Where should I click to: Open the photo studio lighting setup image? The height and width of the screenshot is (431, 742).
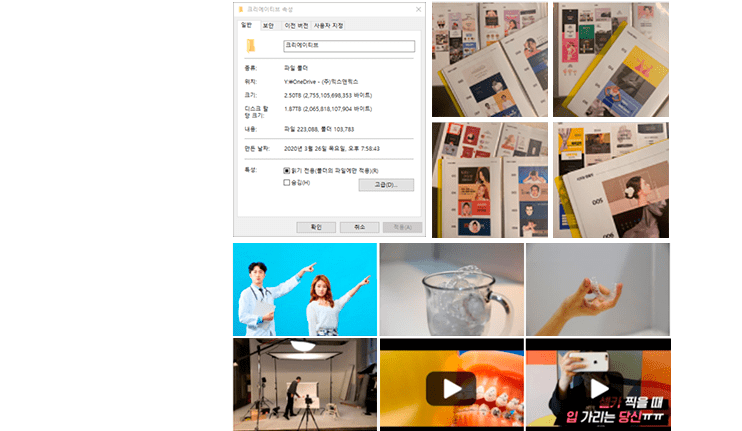tap(305, 384)
